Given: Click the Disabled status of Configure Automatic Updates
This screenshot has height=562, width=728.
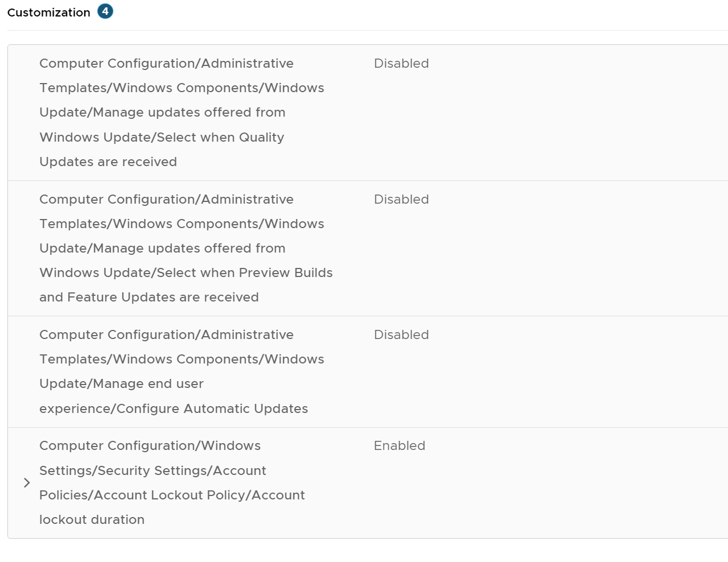Looking at the screenshot, I should (x=401, y=334).
